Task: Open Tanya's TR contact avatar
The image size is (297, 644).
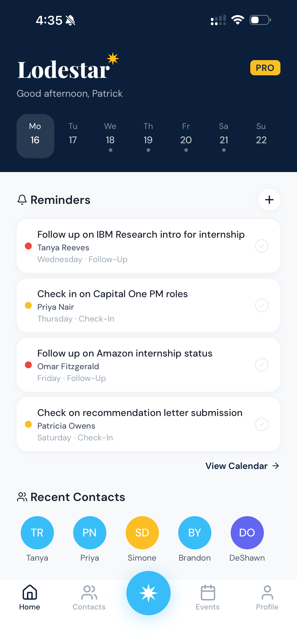Action: (37, 533)
